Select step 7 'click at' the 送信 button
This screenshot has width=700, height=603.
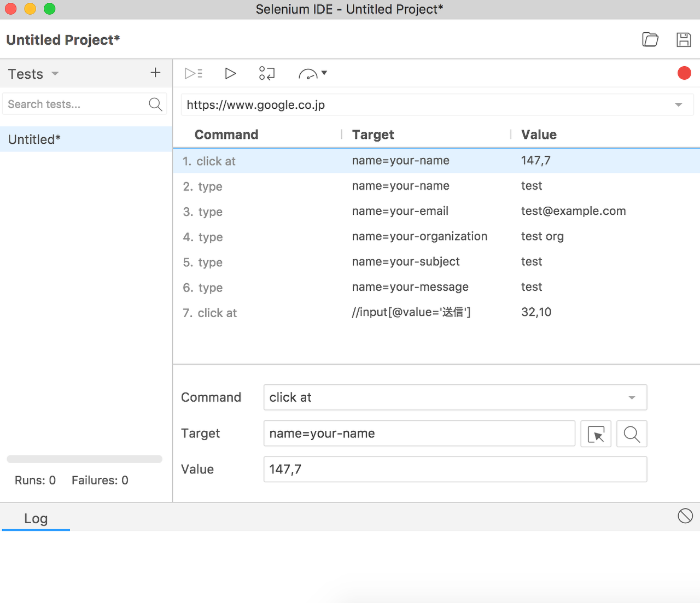click(x=328, y=312)
